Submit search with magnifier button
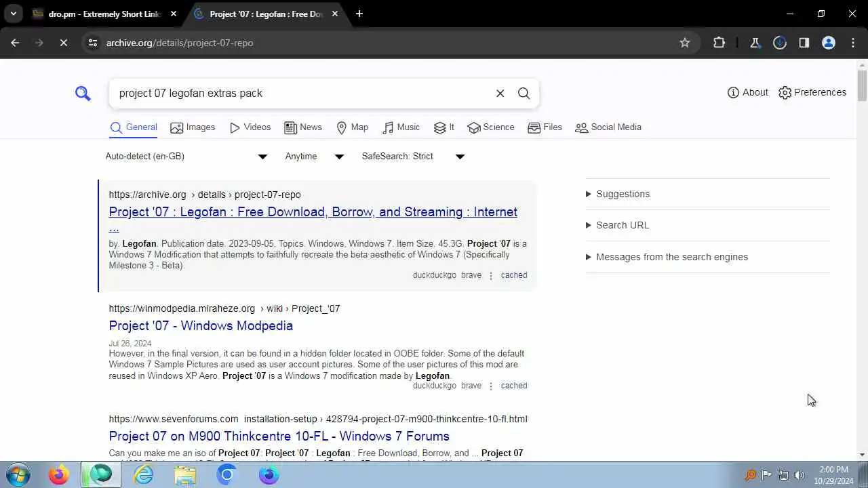 pos(524,93)
